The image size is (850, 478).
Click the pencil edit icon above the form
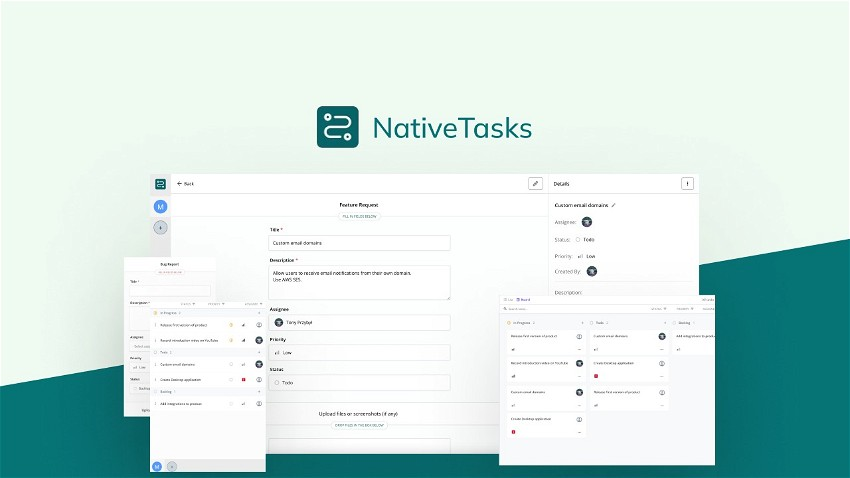[535, 184]
